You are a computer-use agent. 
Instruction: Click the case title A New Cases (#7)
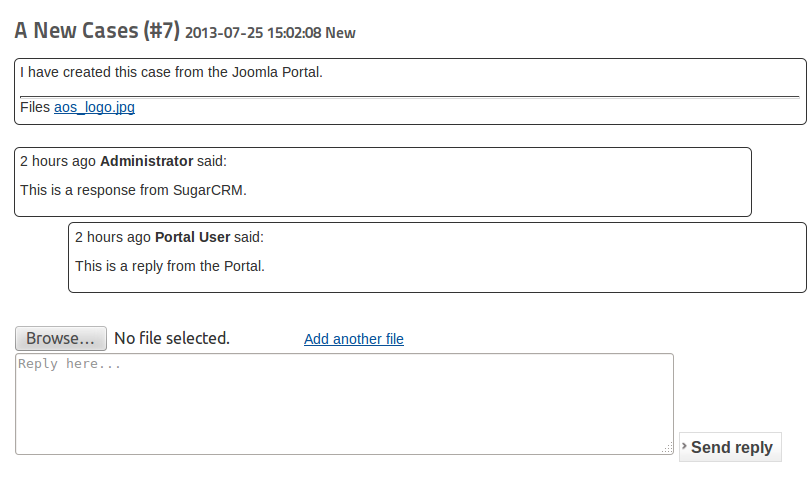(x=97, y=30)
